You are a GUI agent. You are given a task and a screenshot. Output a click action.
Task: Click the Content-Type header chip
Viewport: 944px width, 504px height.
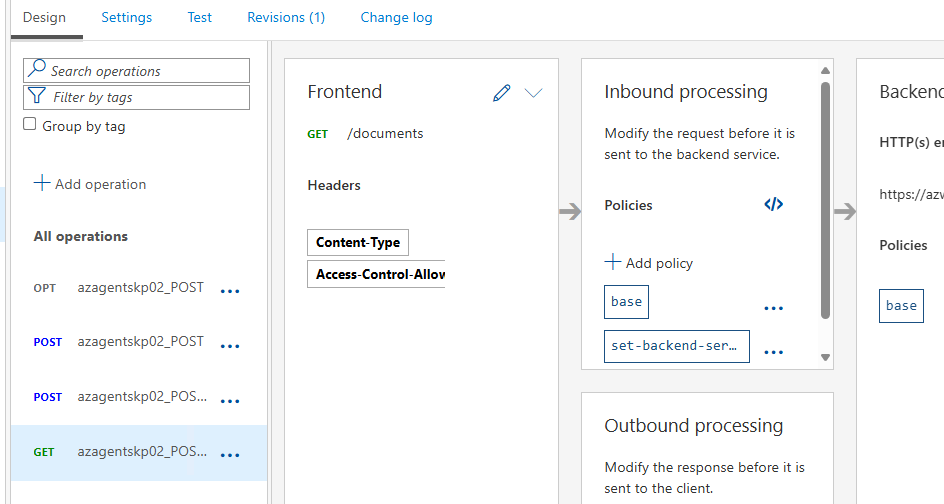(358, 242)
